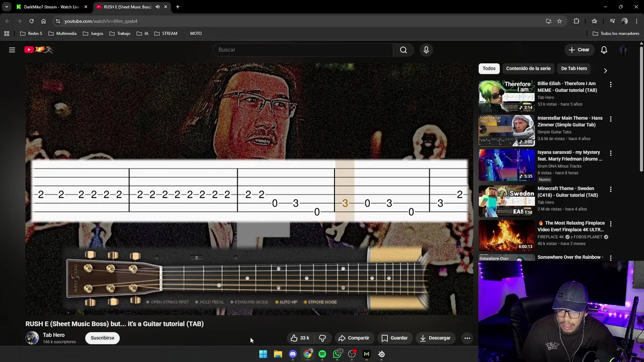This screenshot has height=362, width=644.
Task: Start voice search with the microphone icon
Action: tap(426, 50)
